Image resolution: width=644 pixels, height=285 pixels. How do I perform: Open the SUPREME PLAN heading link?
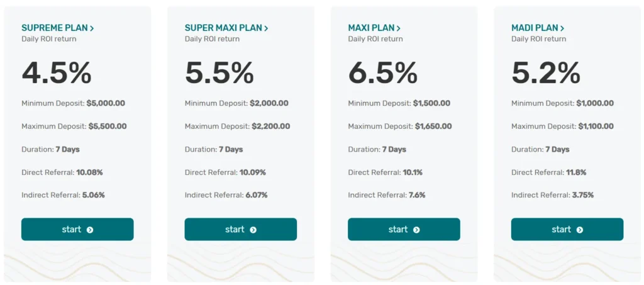click(54, 28)
